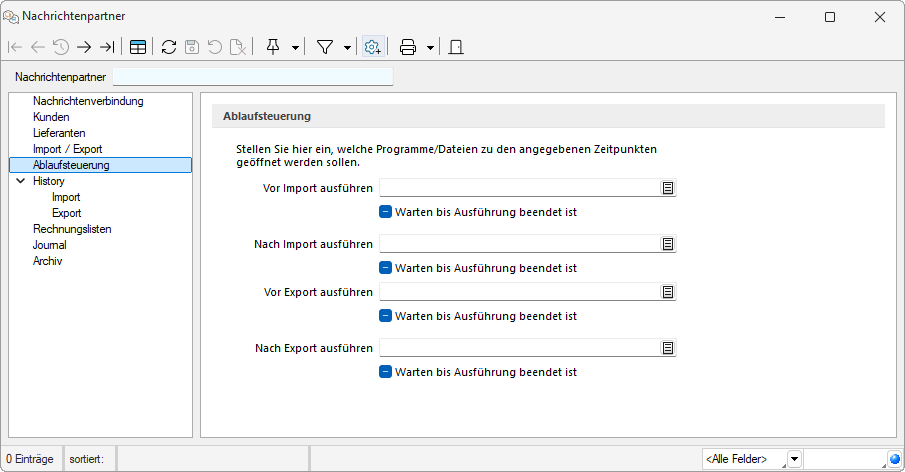The image size is (905, 472).
Task: Click the exit door icon
Action: pos(456,47)
